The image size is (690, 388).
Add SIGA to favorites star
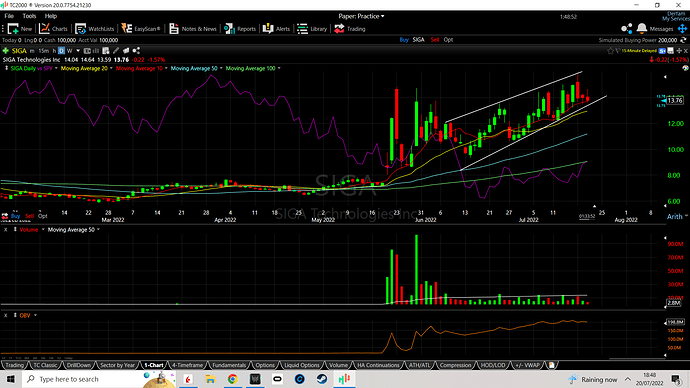click(x=610, y=51)
